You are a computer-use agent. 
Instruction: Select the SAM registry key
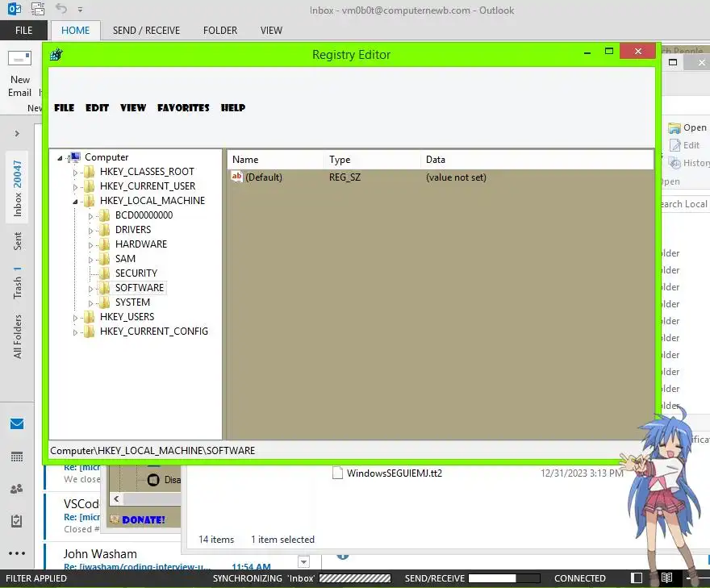pos(125,258)
